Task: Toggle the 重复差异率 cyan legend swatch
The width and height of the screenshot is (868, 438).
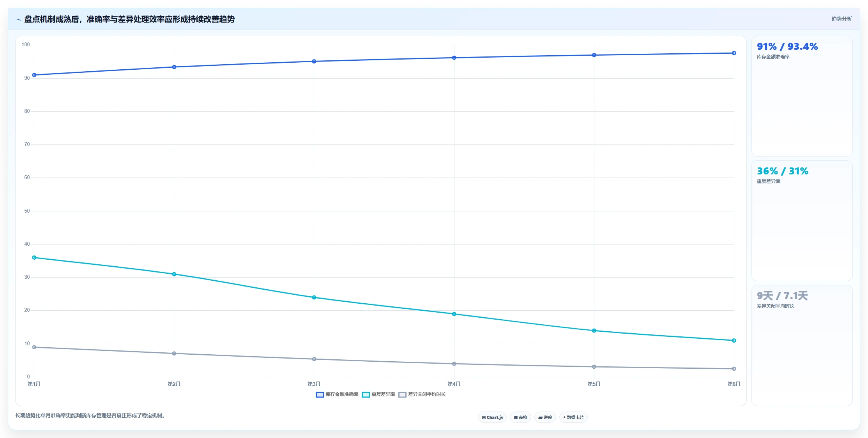Action: pos(366,395)
